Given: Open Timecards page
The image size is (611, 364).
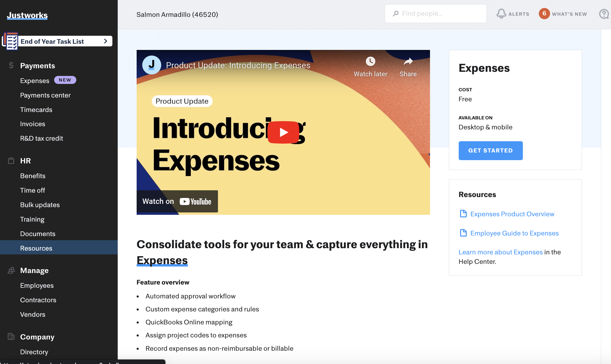Looking at the screenshot, I should [36, 110].
